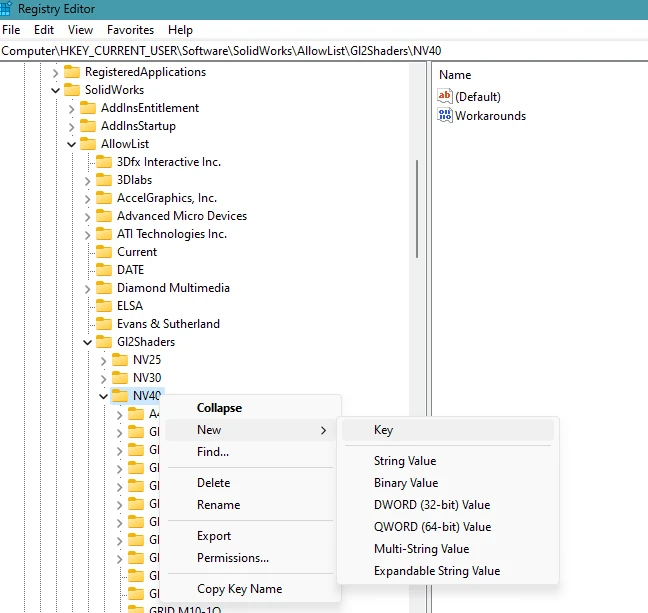Open the Favorites menu
The height and width of the screenshot is (613, 648).
130,30
